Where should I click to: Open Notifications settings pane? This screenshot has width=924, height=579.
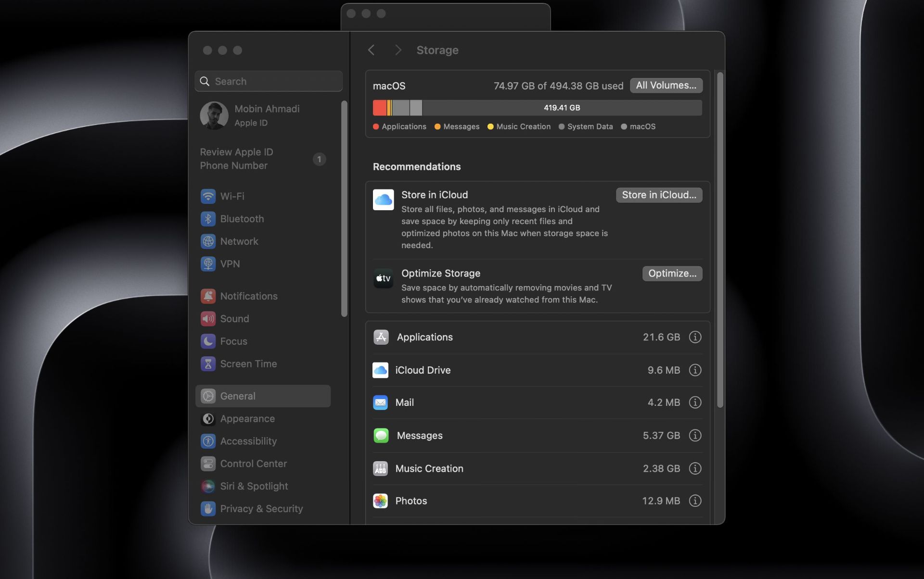coord(248,296)
